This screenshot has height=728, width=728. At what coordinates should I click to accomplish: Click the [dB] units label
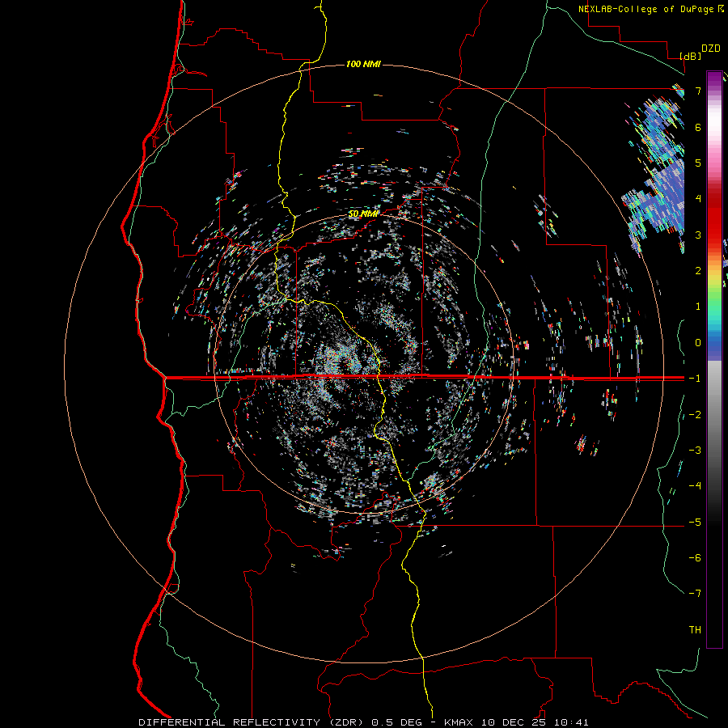[x=691, y=56]
